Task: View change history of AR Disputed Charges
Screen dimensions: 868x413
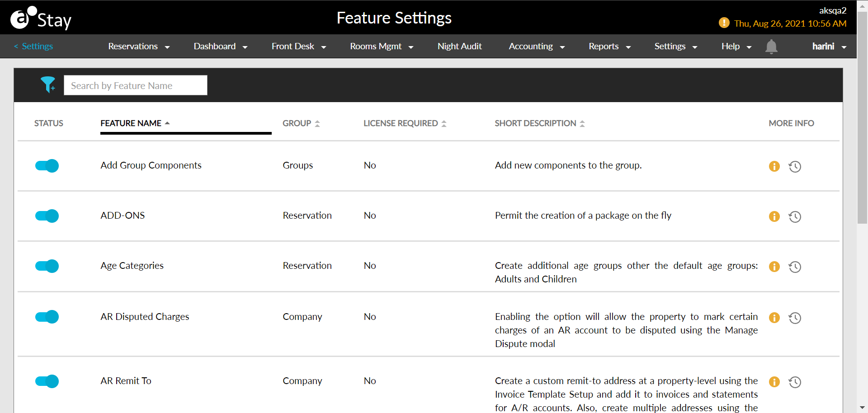Action: click(x=795, y=318)
